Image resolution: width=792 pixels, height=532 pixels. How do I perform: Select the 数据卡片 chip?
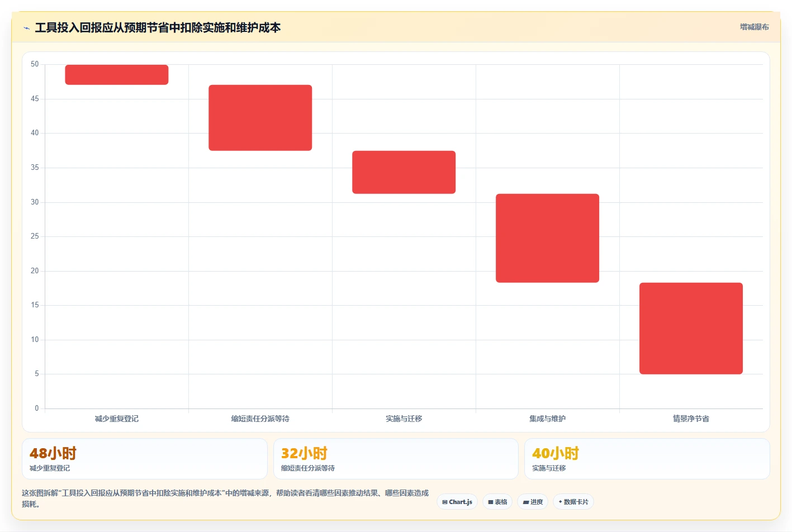pyautogui.click(x=573, y=502)
